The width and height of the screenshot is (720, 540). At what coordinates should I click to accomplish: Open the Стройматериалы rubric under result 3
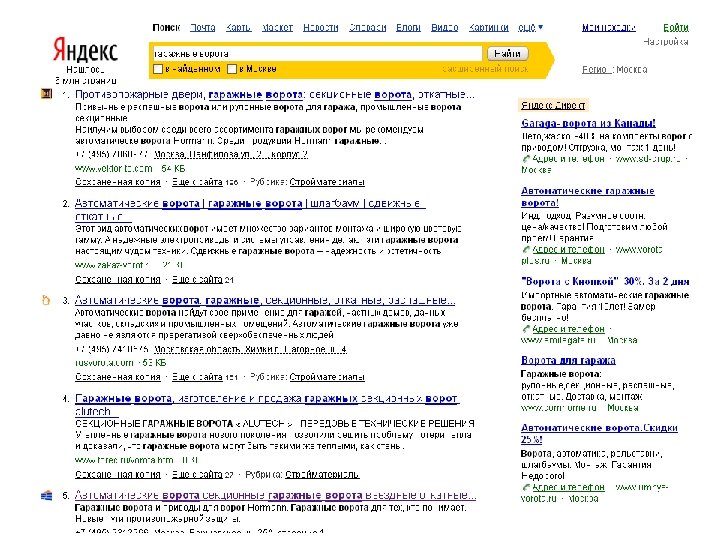pos(327,377)
